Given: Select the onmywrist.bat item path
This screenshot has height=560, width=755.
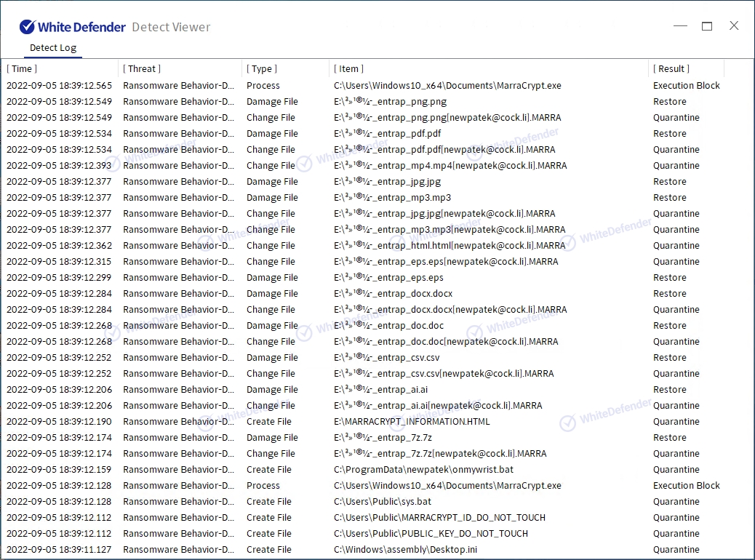Looking at the screenshot, I should click(424, 470).
